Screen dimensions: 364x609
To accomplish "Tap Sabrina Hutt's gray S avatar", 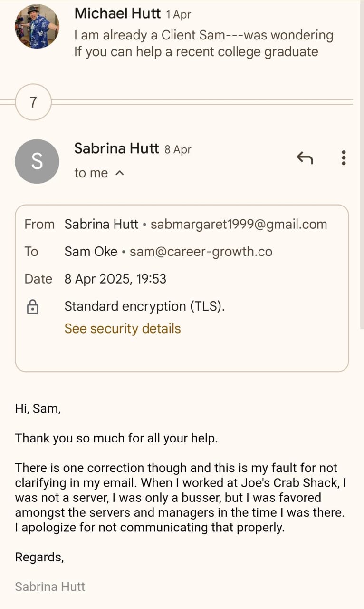I will (37, 161).
